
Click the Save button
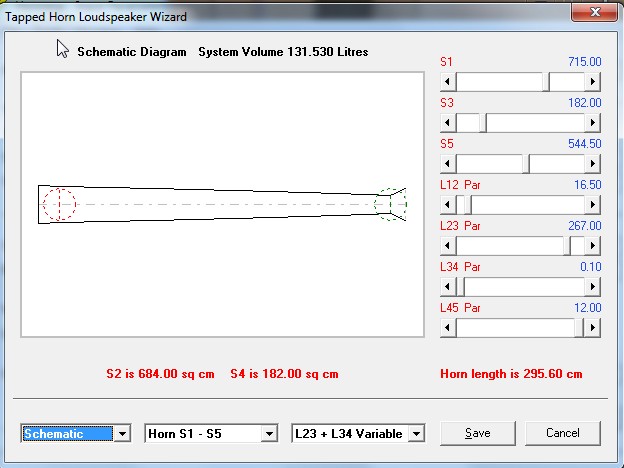coord(478,433)
